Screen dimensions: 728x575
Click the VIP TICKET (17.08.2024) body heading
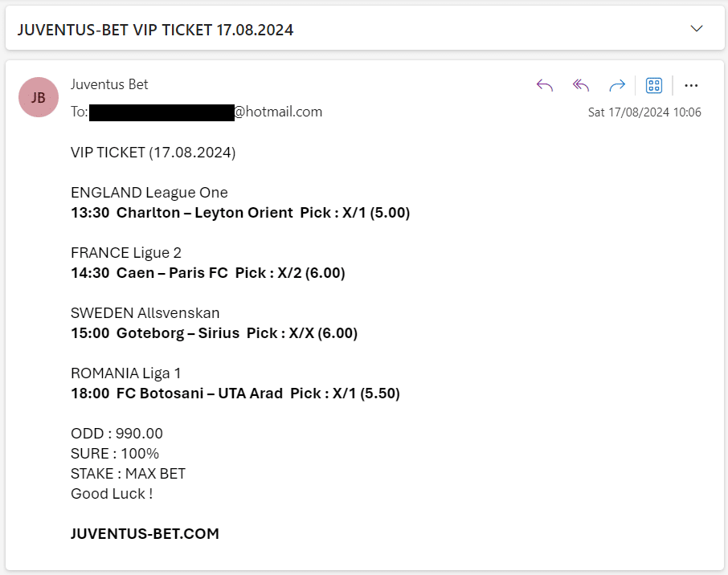pos(153,153)
